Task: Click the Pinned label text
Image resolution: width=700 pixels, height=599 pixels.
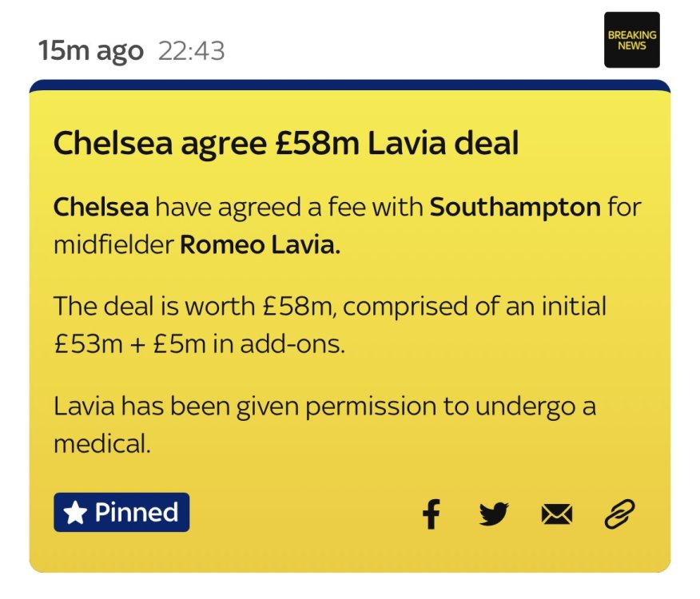Action: 136,512
